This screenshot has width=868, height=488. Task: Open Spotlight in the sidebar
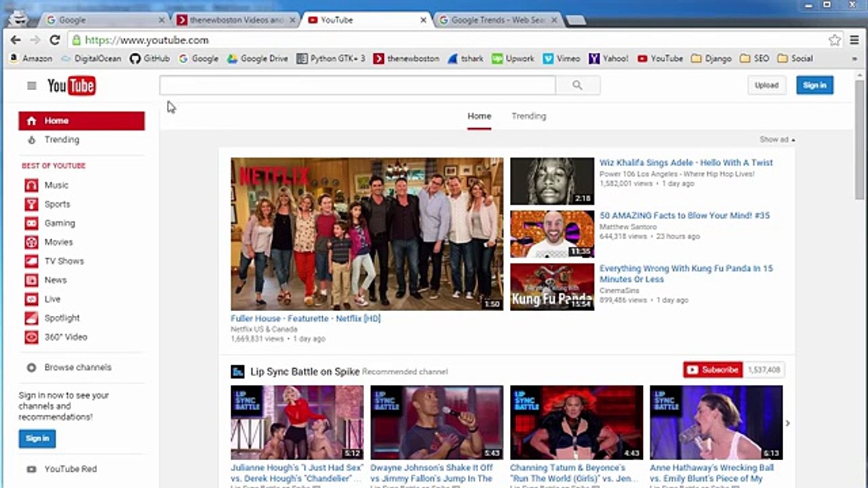[x=62, y=318]
